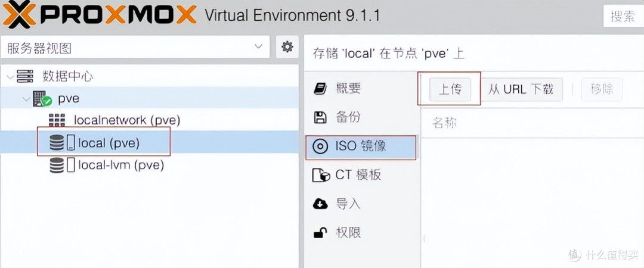Click the unlocked padlock icon for 权限
The image size is (644, 268).
[x=320, y=233]
